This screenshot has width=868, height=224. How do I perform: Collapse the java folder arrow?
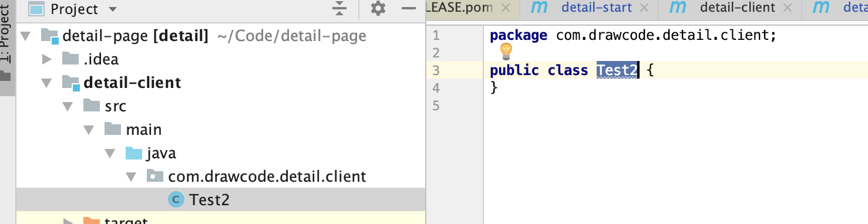(110, 154)
